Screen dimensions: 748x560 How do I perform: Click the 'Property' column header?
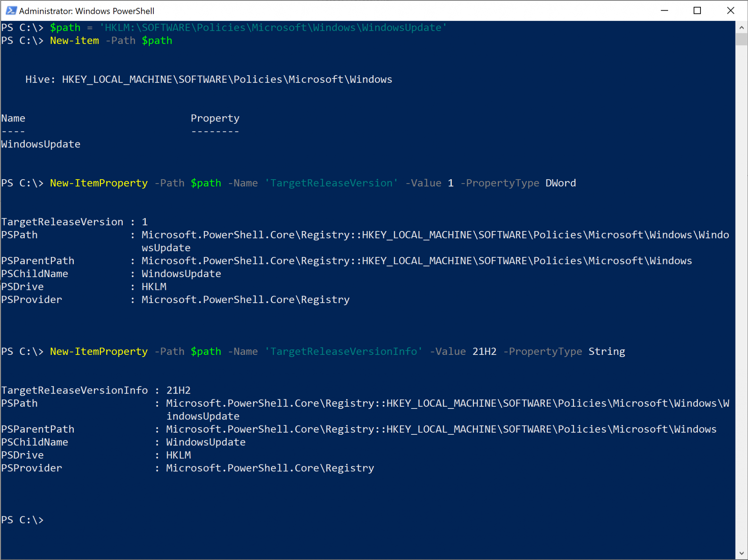(x=215, y=118)
